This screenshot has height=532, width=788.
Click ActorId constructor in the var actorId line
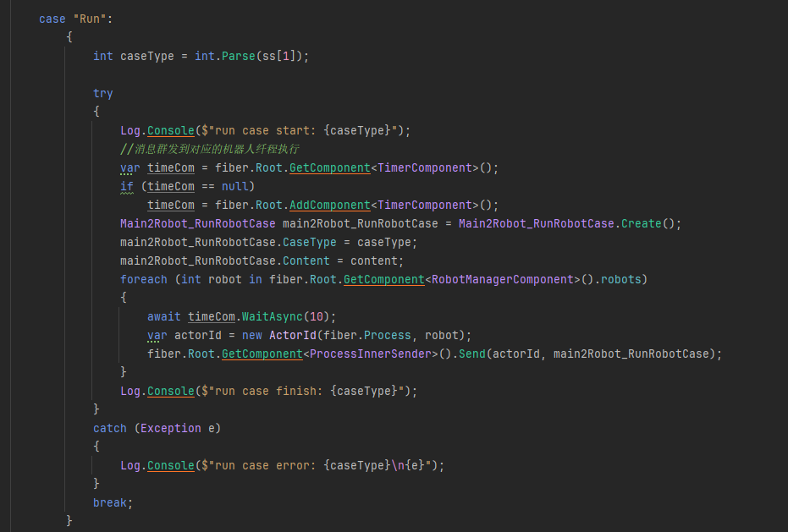pyautogui.click(x=293, y=335)
